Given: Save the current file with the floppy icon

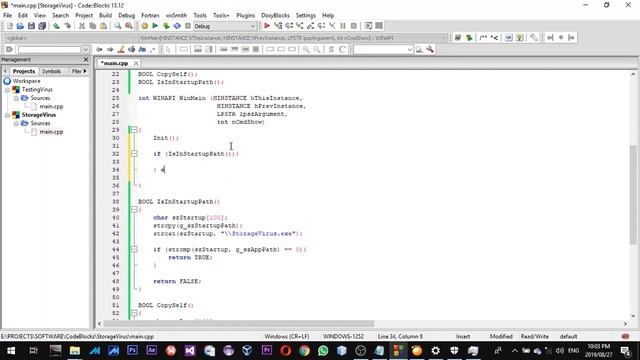Looking at the screenshot, I should coord(31,26).
